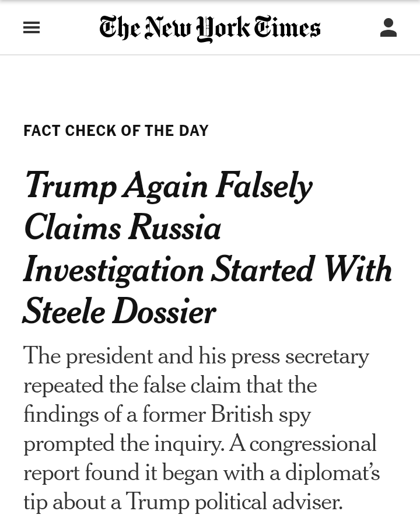Image resolution: width=420 pixels, height=525 pixels.
Task: Click the account profile icon
Action: click(388, 27)
